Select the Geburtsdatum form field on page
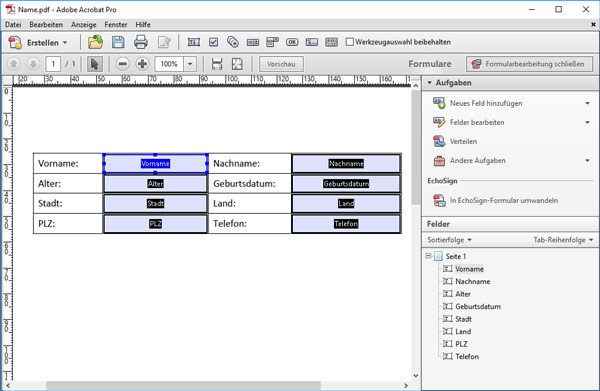The width and height of the screenshot is (600, 391). click(346, 184)
